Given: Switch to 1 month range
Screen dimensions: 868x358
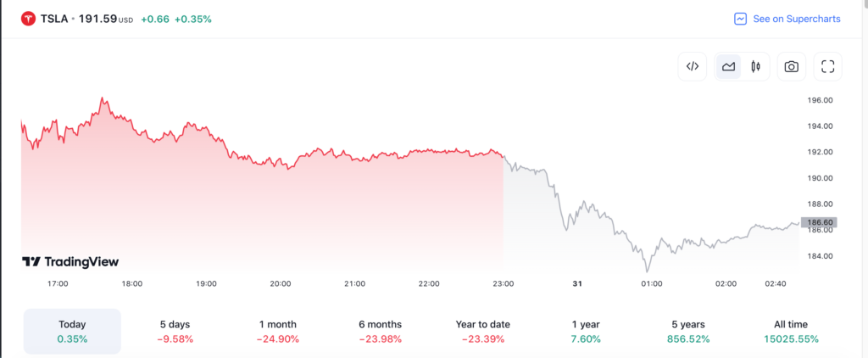Looking at the screenshot, I should (276, 332).
